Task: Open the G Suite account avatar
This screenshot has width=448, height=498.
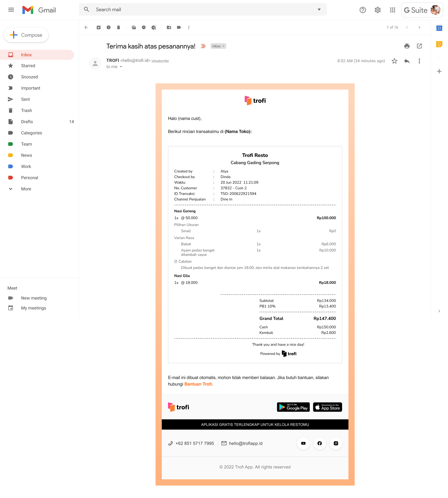Action: [436, 10]
